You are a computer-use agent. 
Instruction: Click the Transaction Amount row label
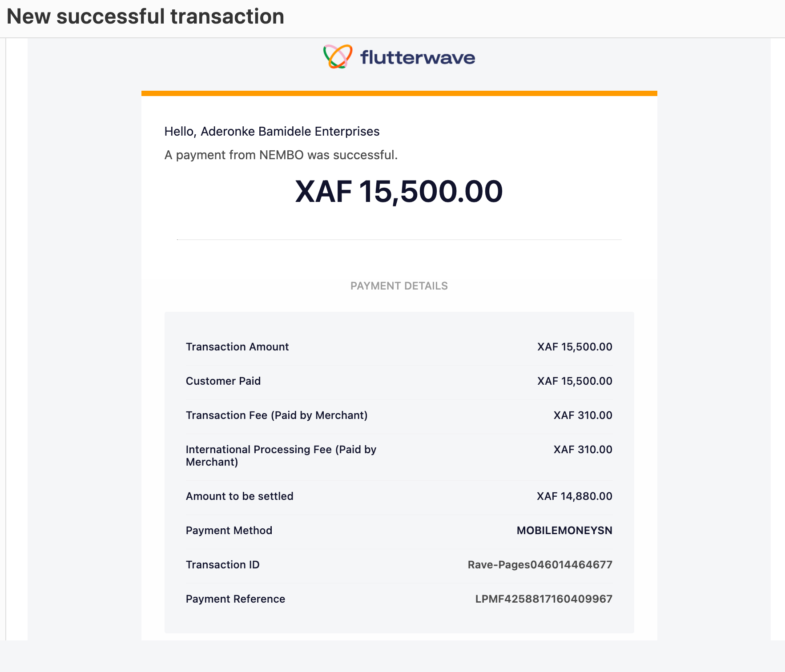[x=237, y=347]
